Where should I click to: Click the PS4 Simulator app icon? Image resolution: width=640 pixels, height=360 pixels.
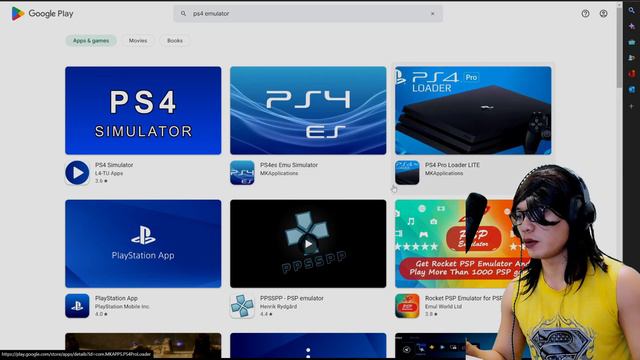[77, 173]
